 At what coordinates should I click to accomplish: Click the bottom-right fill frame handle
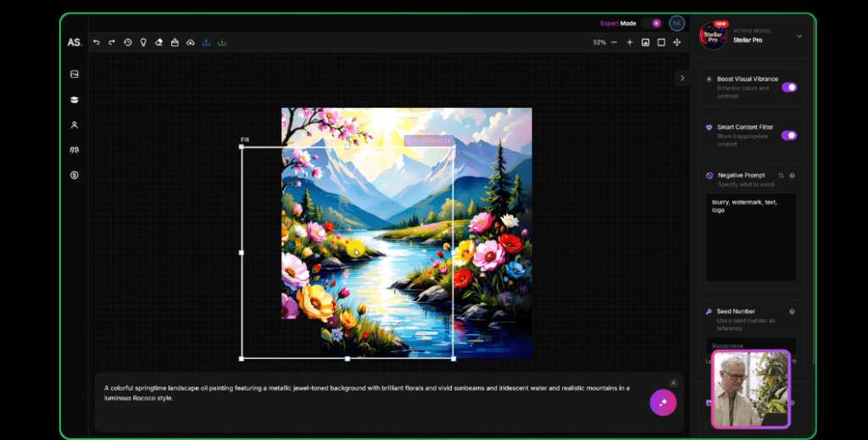(x=454, y=359)
